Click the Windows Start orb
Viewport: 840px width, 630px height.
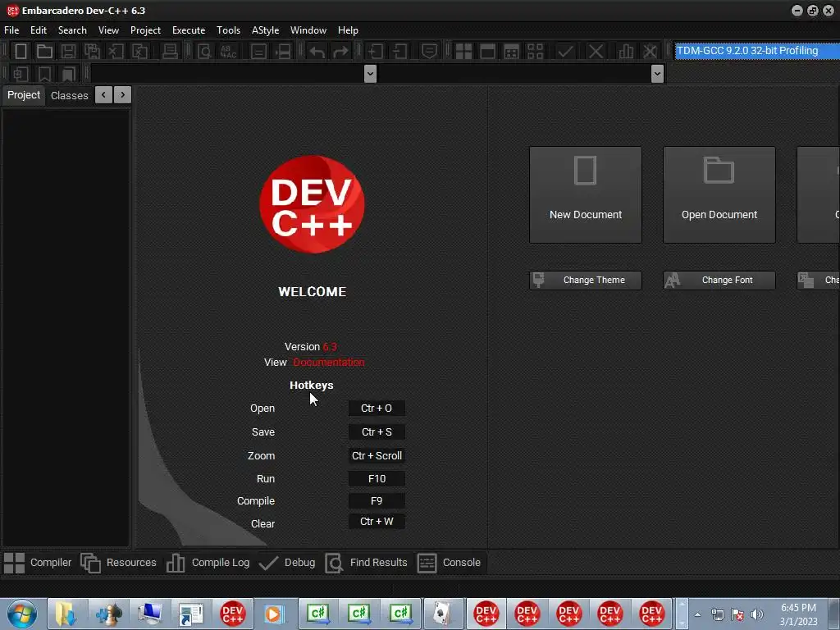pyautogui.click(x=22, y=614)
